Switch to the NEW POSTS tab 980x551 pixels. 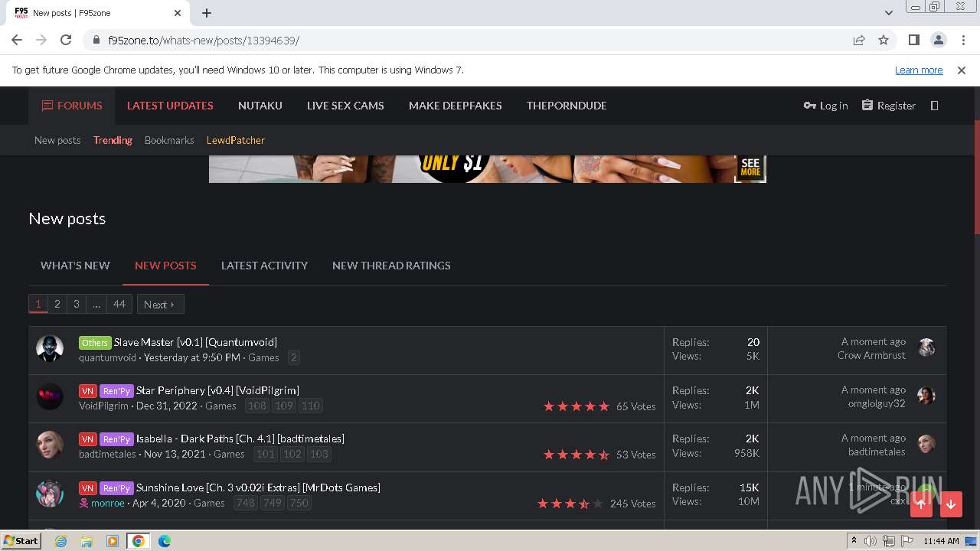click(165, 266)
